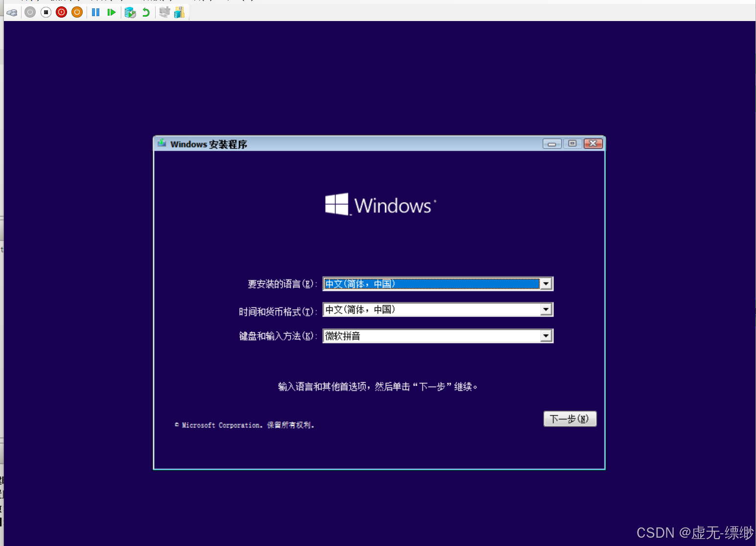
Task: Send Ctrl+Alt+Delete using the keyboard icon
Action: [x=12, y=12]
